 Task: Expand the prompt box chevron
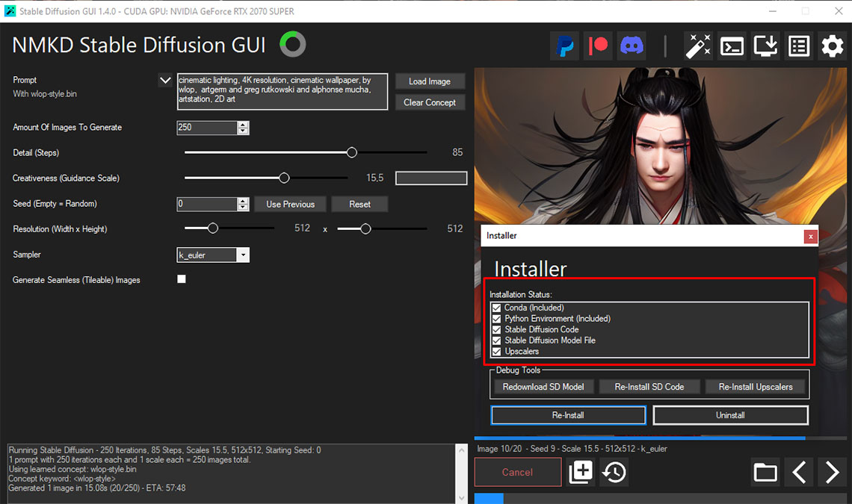point(165,81)
